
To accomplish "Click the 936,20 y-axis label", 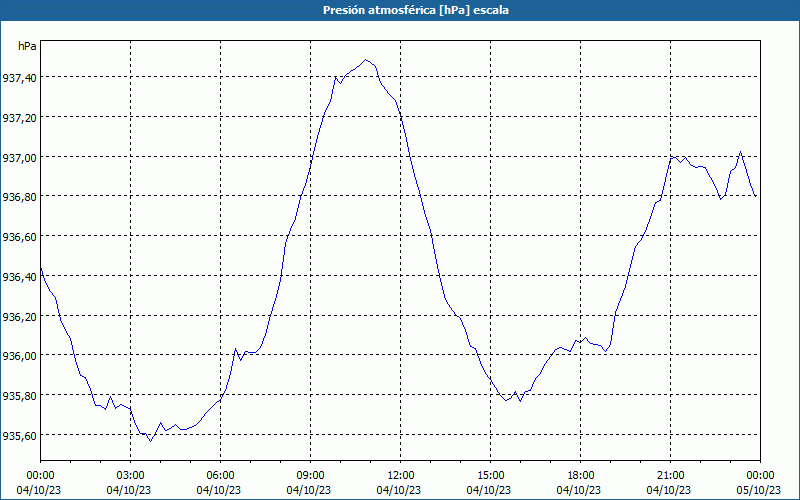I will [x=19, y=316].
